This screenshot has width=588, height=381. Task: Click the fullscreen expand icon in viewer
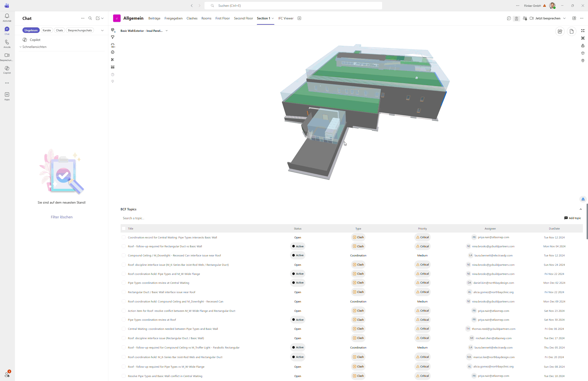[583, 31]
